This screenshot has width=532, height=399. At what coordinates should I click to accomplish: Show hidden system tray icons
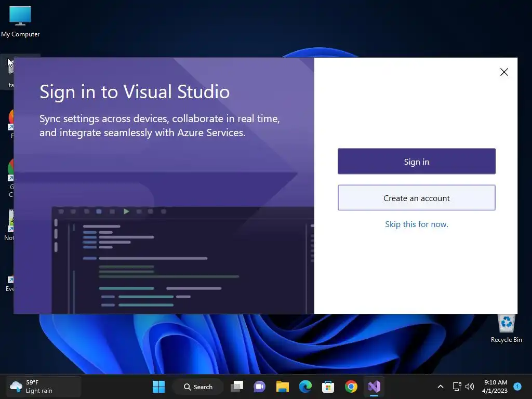point(441,387)
